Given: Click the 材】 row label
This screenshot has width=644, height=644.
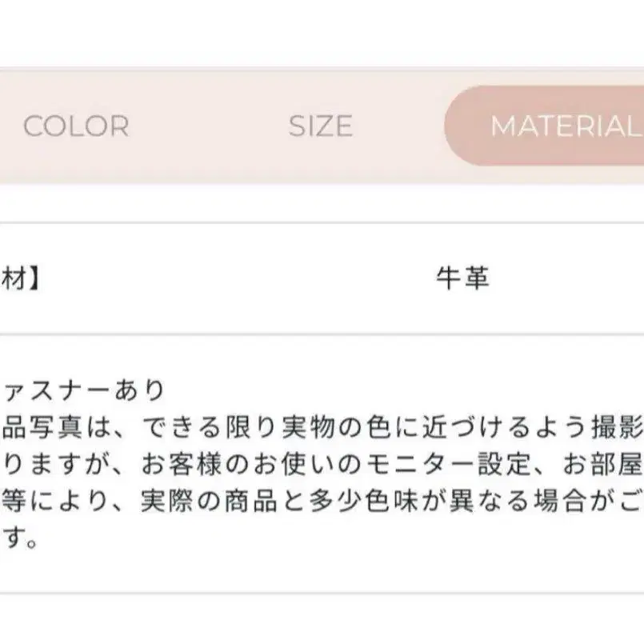Looking at the screenshot, I should (20, 278).
